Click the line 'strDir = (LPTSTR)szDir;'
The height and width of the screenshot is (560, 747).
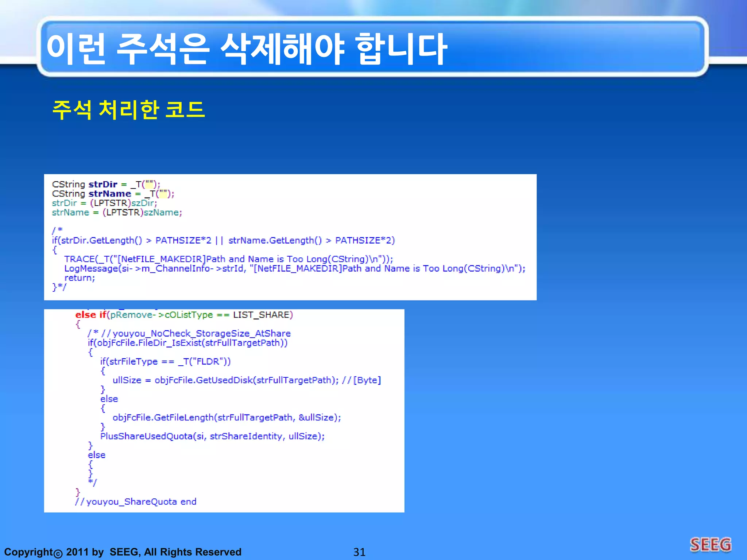click(104, 203)
